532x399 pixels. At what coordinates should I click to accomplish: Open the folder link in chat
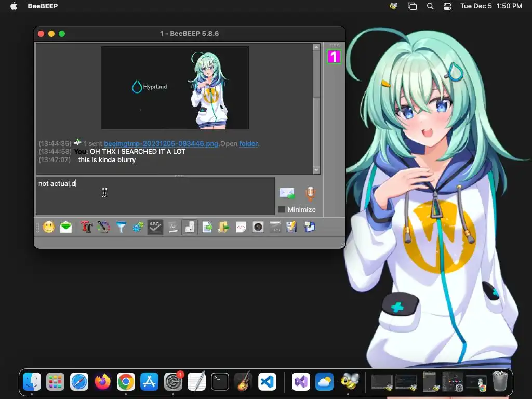[249, 143]
